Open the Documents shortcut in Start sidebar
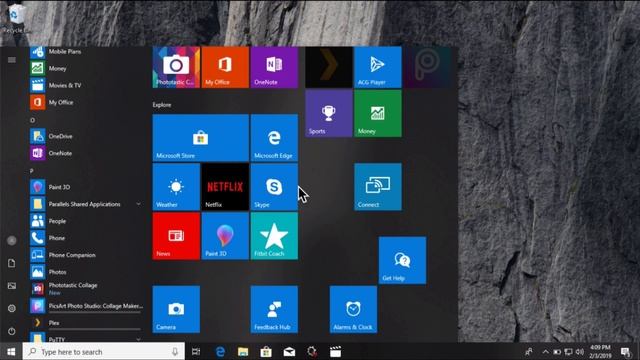640x360 pixels. point(11,263)
